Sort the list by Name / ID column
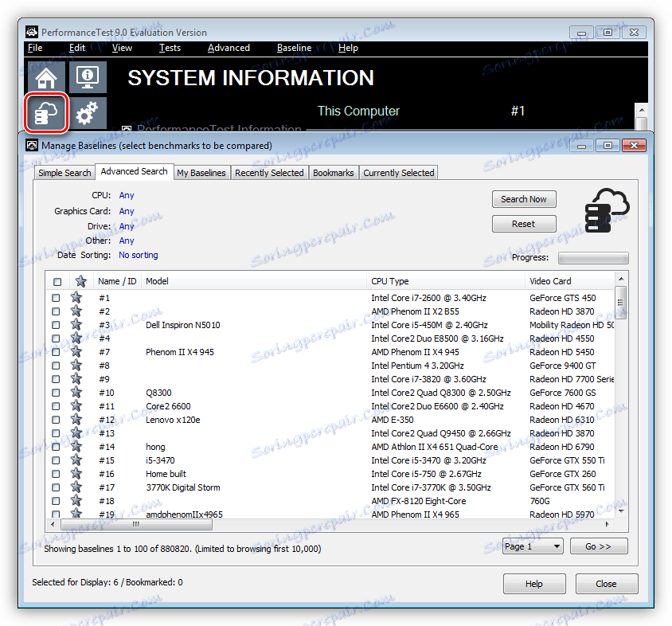The image size is (672, 626). pos(117,281)
